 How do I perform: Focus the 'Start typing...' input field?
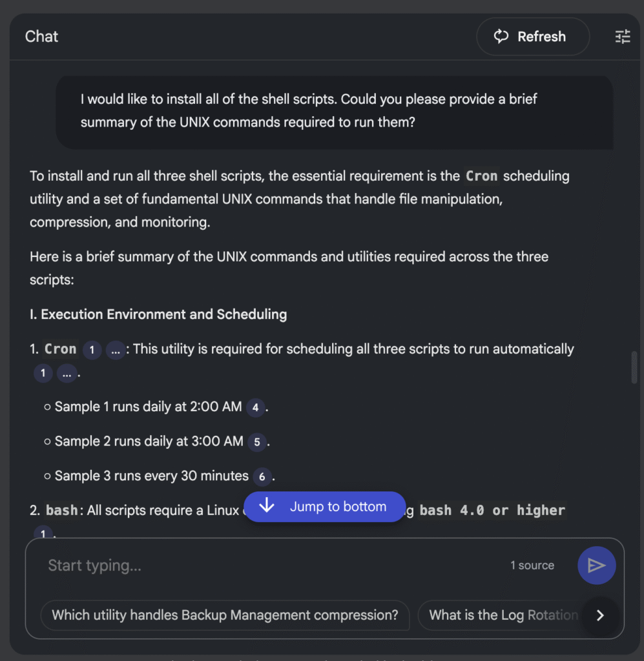(x=271, y=565)
